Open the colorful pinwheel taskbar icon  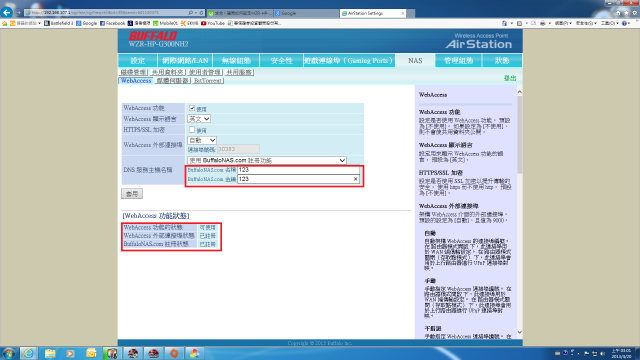pos(195,353)
